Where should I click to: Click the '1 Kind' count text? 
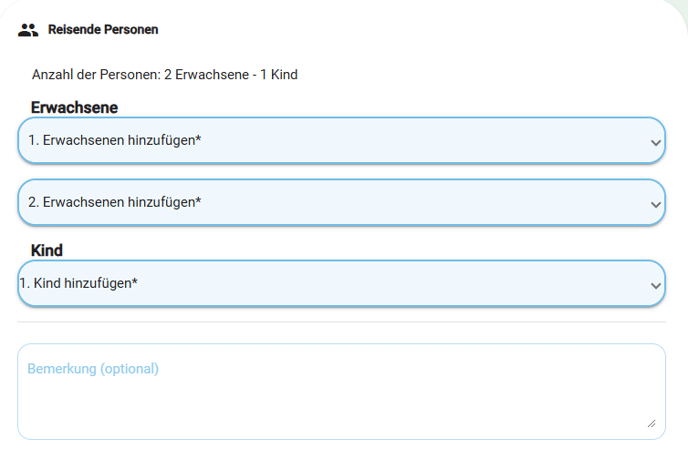tap(279, 75)
